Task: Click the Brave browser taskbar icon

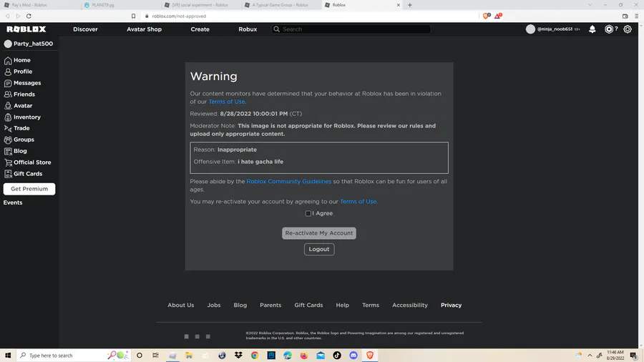Action: click(370, 356)
